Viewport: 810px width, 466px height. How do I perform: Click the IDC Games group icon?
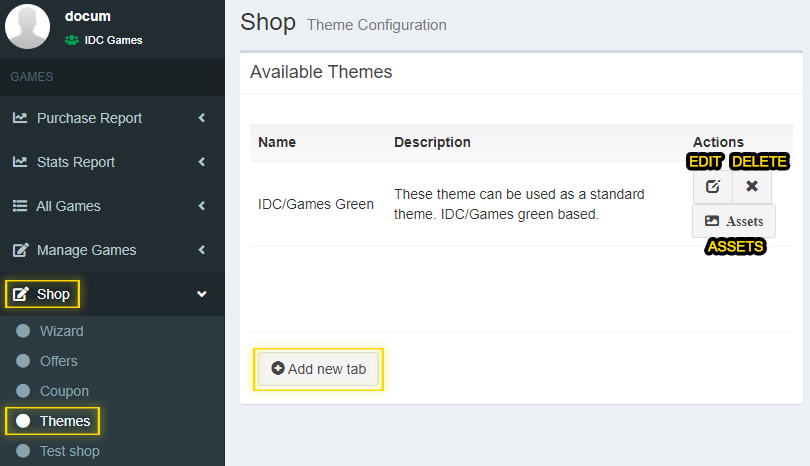tap(72, 40)
